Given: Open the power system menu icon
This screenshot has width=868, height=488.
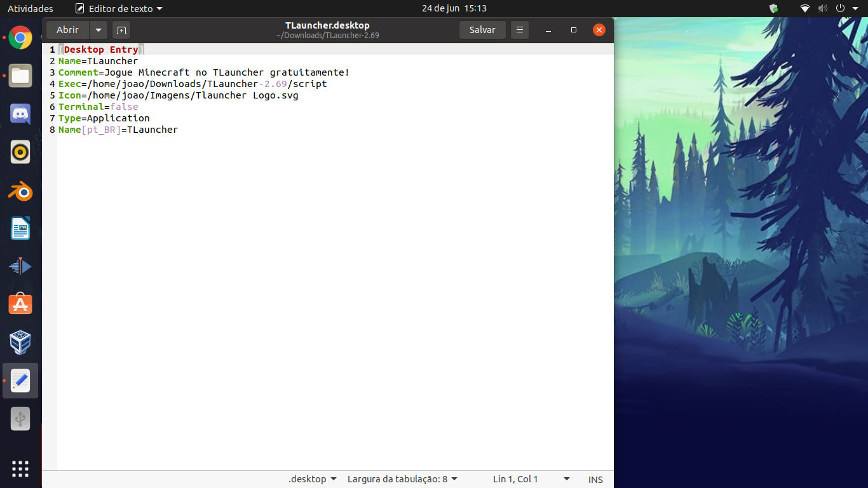Looking at the screenshot, I should [x=840, y=8].
